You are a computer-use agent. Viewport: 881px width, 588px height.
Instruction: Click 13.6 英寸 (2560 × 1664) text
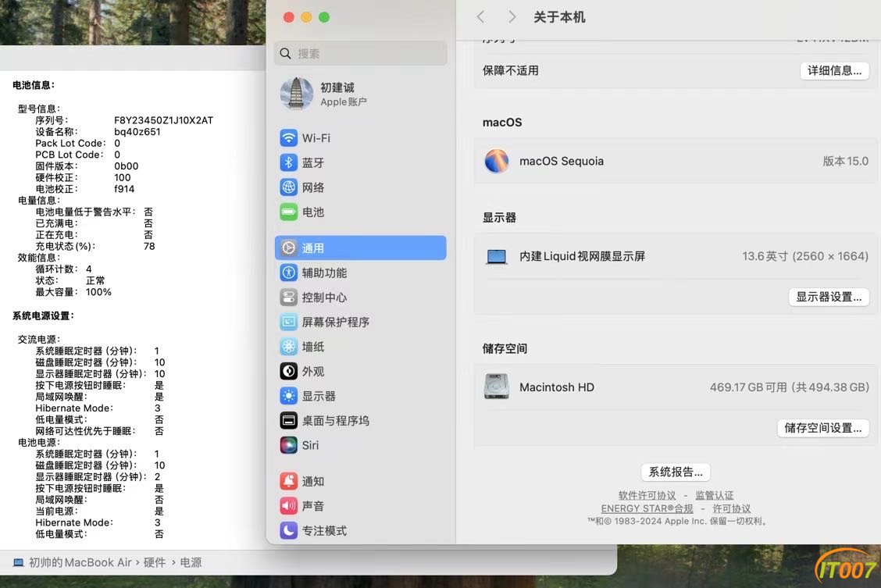pyautogui.click(x=805, y=257)
